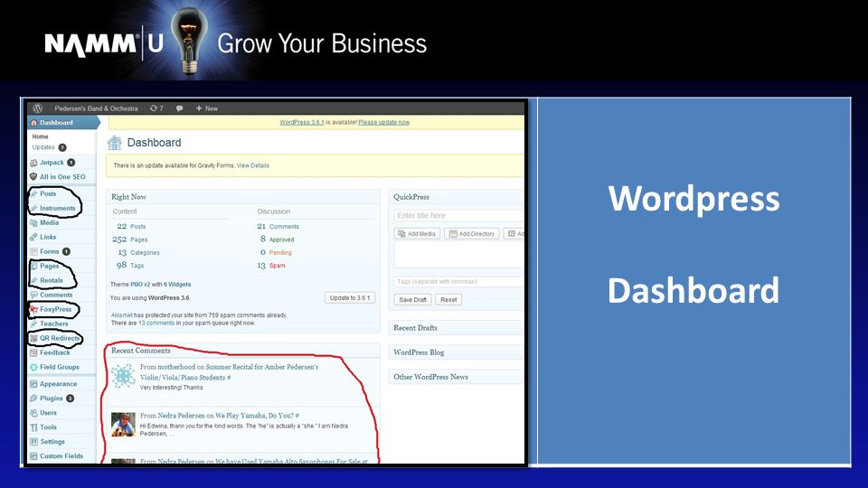Click the WordPress logo in admin bar
This screenshot has height=488, width=868.
tap(37, 108)
